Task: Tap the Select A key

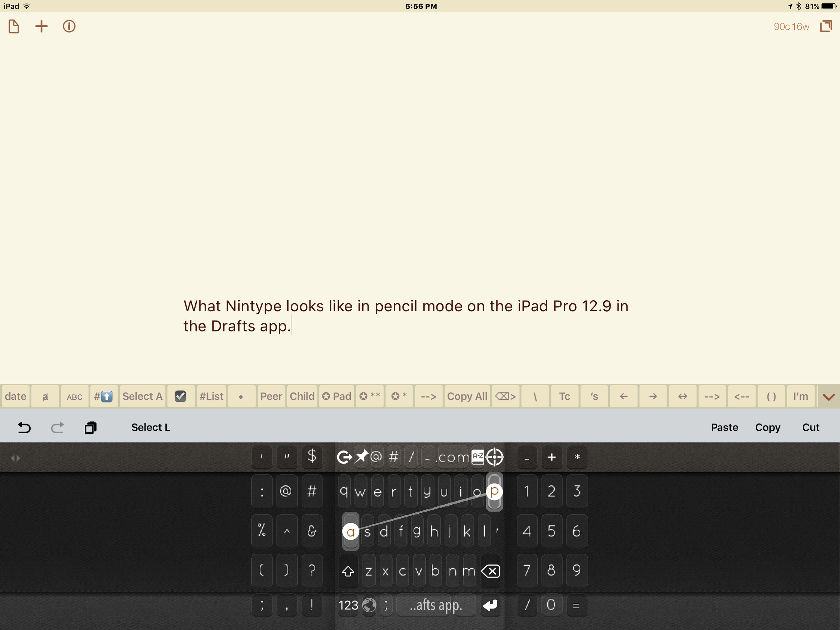Action: 142,396
